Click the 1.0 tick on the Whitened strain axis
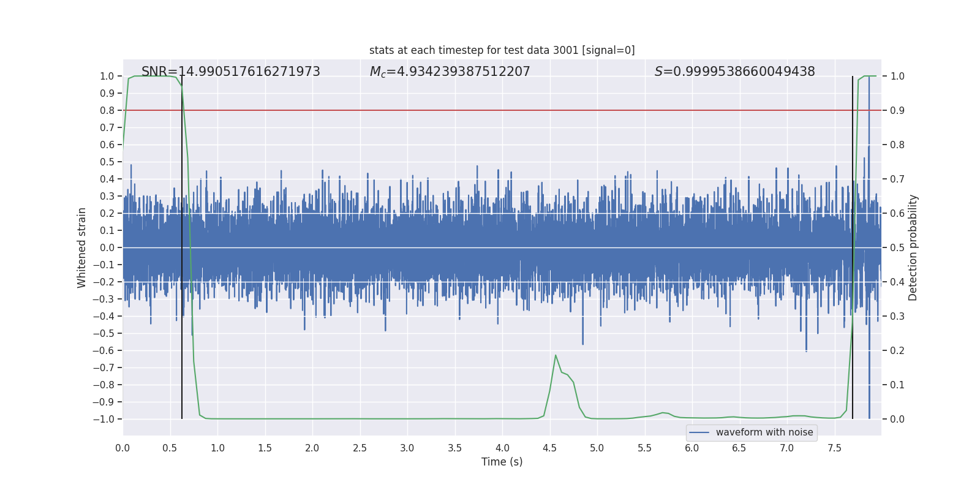This screenshot has height=490, width=980. (107, 76)
